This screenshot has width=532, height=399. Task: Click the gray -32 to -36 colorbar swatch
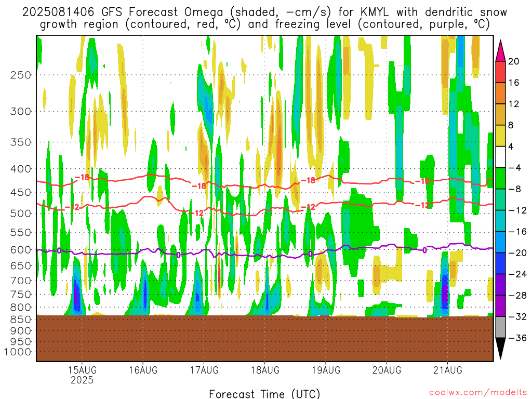coord(500,327)
